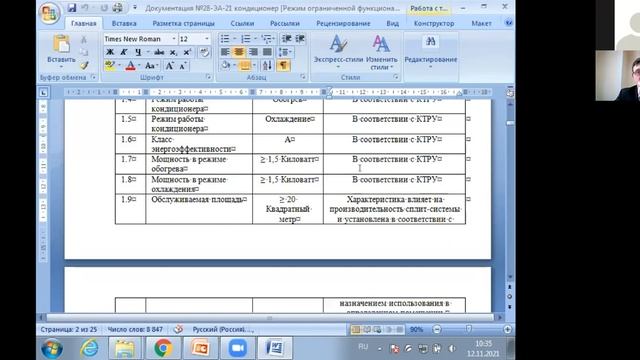Clear formatting with the eraser icon
This screenshot has height=360, width=640.
pyautogui.click(x=204, y=52)
